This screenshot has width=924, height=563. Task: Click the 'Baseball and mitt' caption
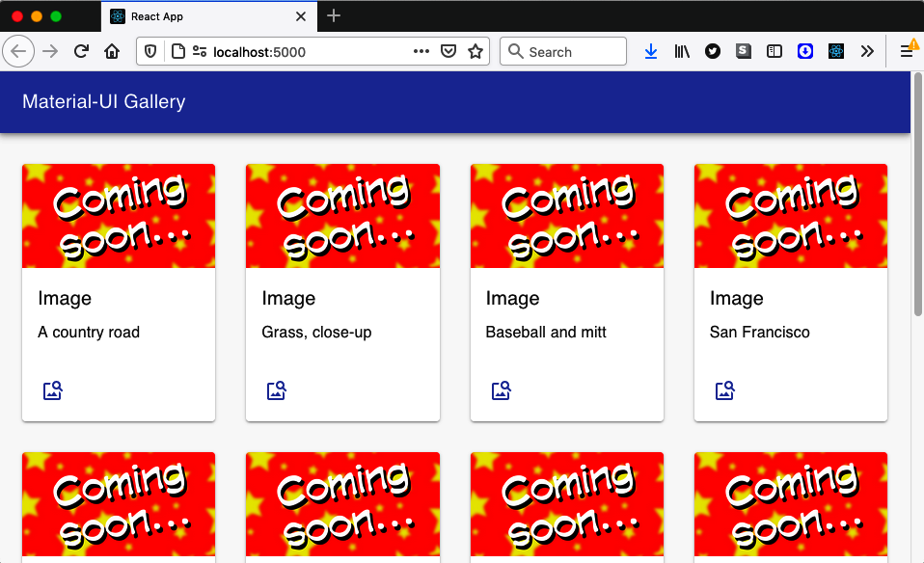[x=546, y=333]
